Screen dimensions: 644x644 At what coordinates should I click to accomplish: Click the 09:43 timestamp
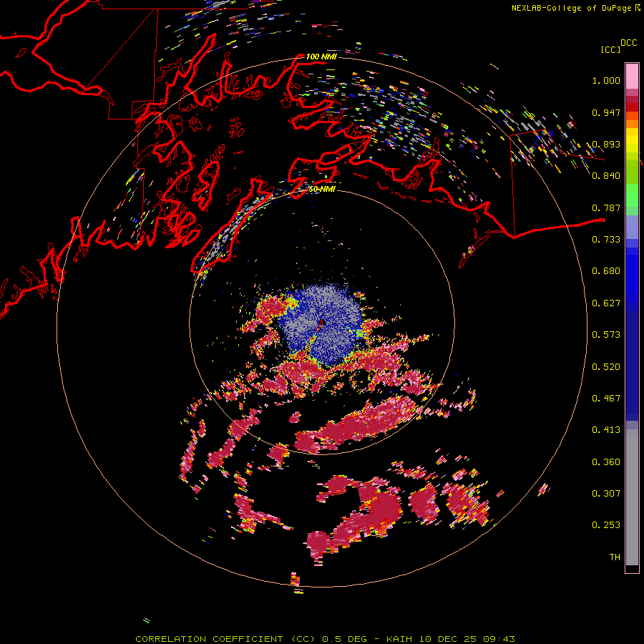coord(499,639)
